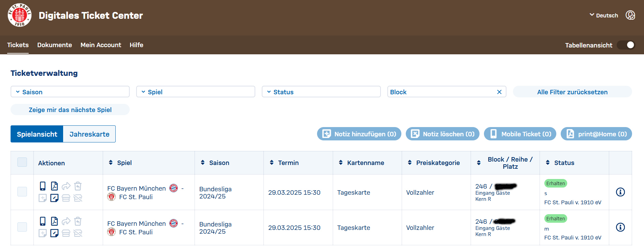Toggle the Tabellenansicht switch
The image size is (644, 248).
pyautogui.click(x=626, y=45)
